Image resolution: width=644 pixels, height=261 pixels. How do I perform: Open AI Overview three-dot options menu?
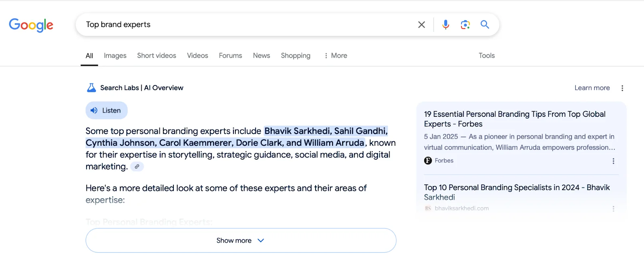pos(622,88)
